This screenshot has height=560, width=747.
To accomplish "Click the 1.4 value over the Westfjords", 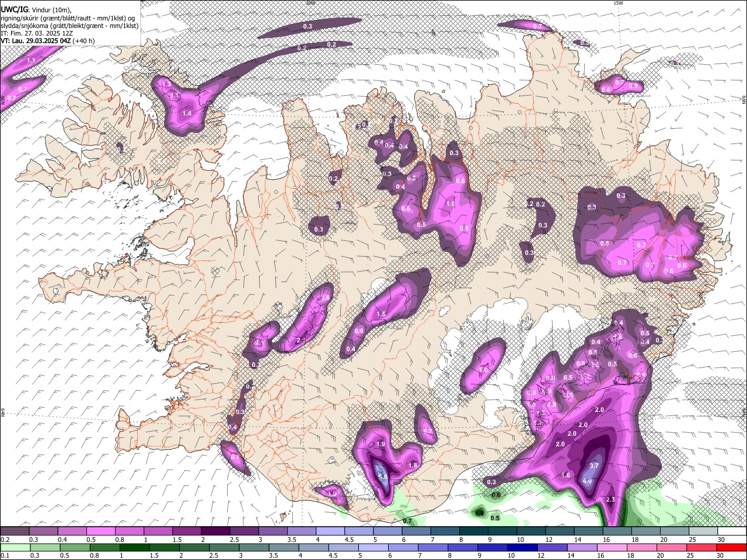I will coord(187,113).
